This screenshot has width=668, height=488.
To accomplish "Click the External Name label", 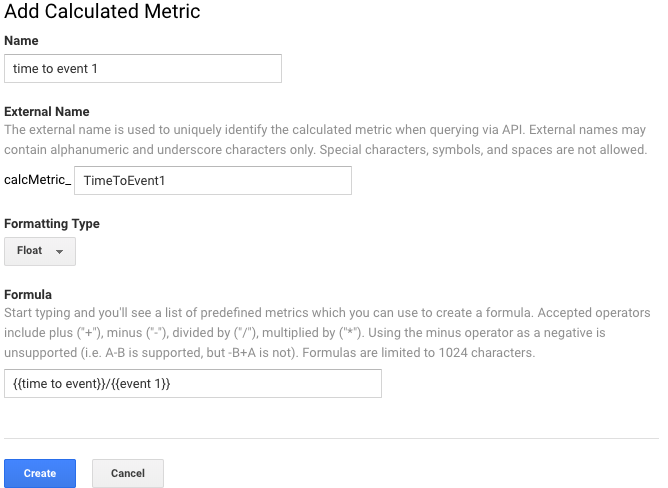I will [47, 112].
